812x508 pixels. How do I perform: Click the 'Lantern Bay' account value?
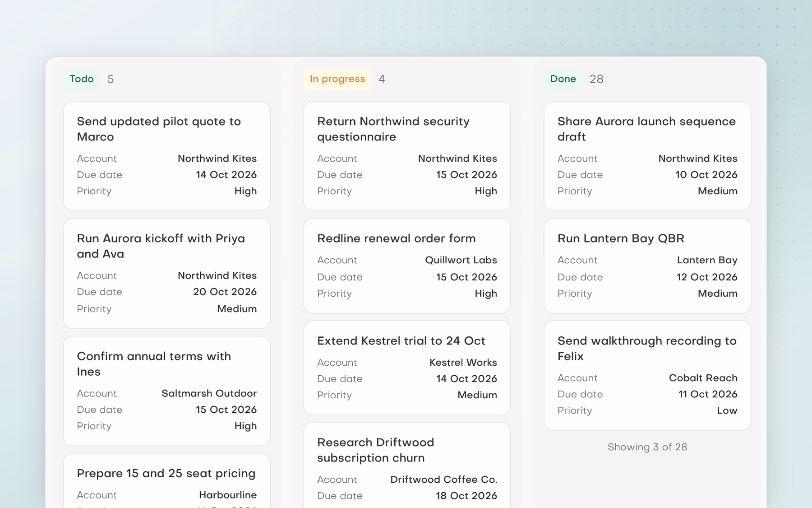(x=707, y=260)
